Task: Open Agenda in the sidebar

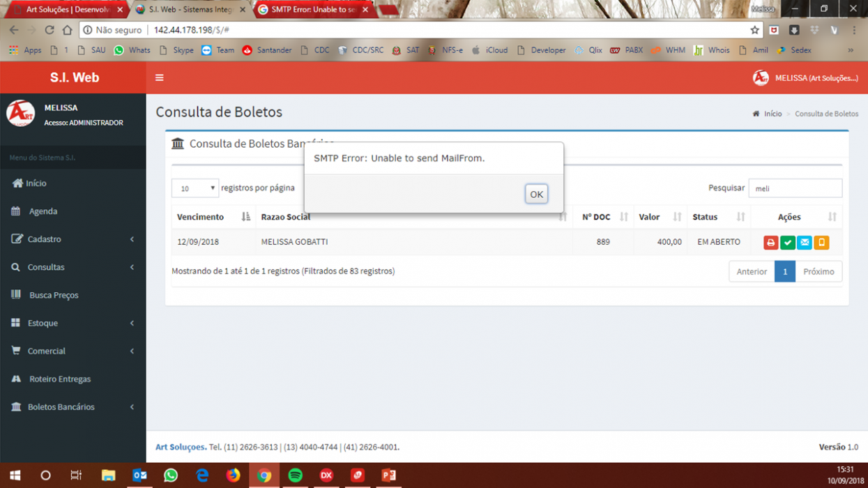Action: [73, 211]
